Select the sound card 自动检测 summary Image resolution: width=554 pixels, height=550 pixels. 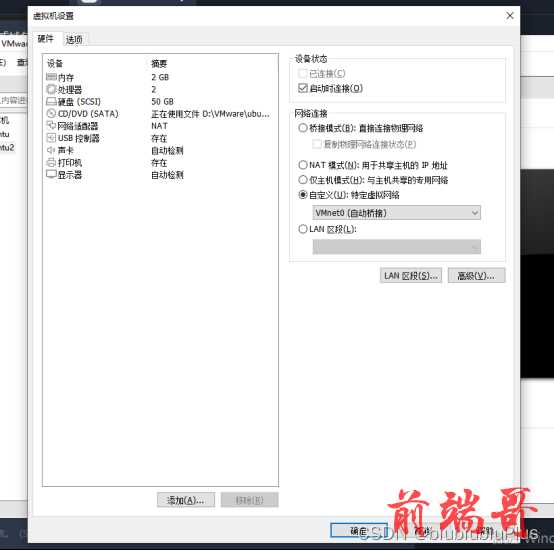[x=167, y=150]
